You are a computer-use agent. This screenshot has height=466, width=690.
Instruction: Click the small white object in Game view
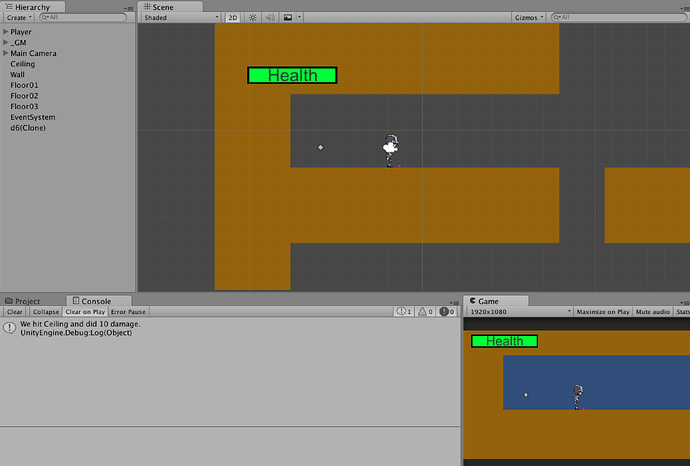(525, 395)
